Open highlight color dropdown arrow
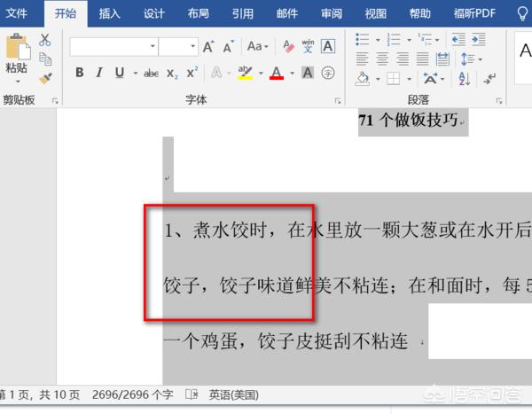This screenshot has height=414, width=532. (261, 73)
